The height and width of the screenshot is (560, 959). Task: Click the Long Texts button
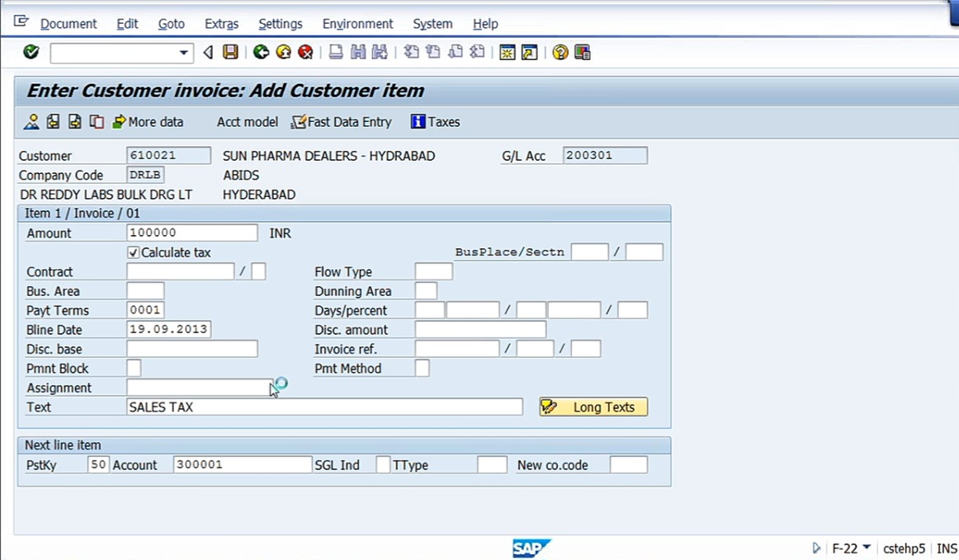click(x=593, y=407)
